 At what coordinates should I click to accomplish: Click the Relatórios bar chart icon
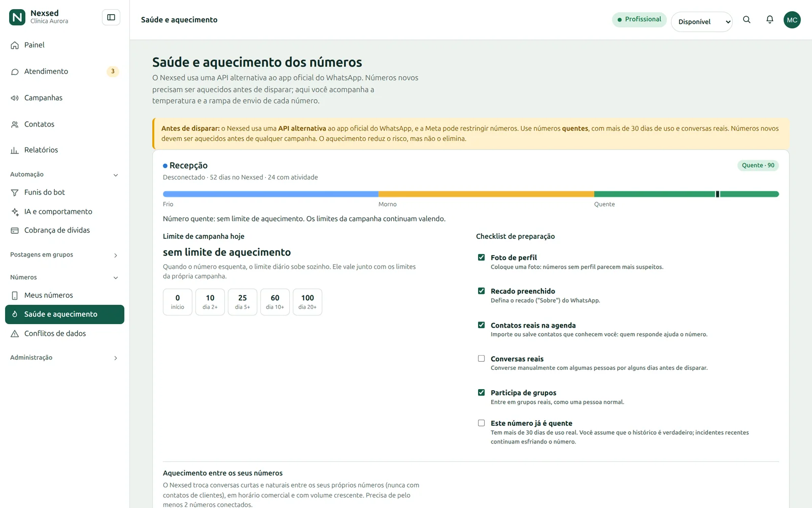(15, 150)
